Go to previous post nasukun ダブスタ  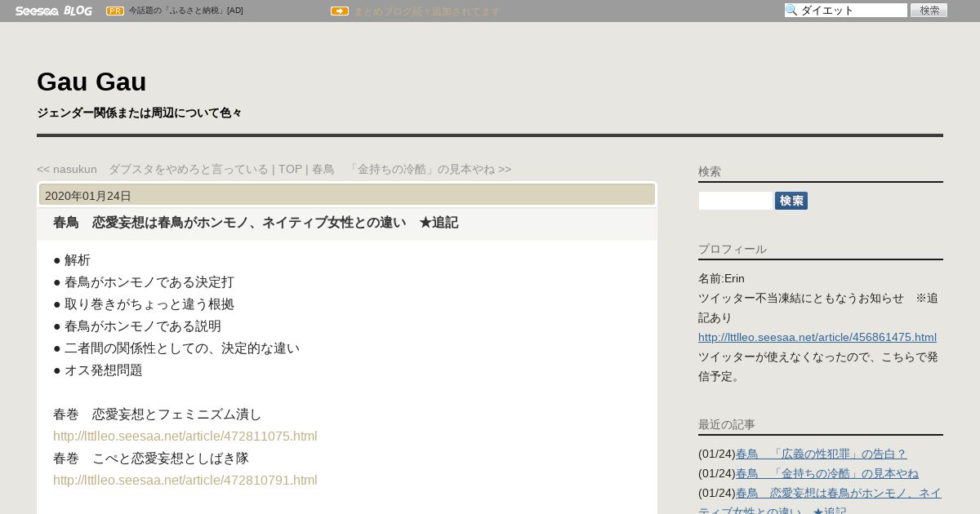click(153, 169)
